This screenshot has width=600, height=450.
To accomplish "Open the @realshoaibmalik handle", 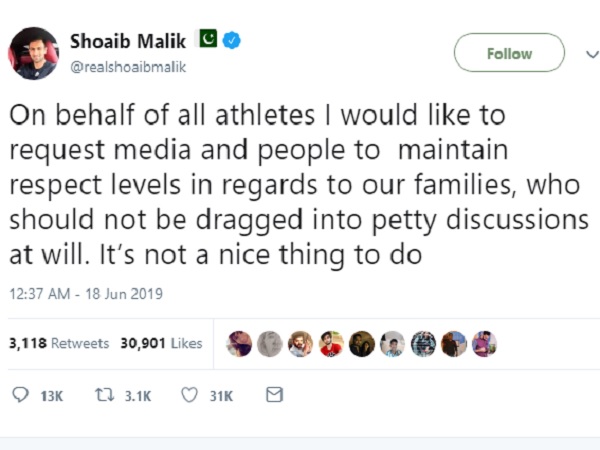I will point(128,67).
